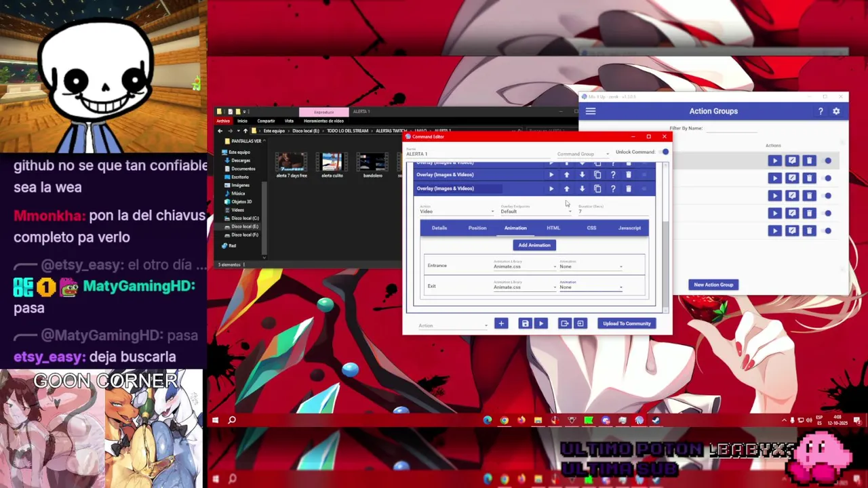Viewport: 868px width, 488px height.
Task: Add new action with plus button
Action: point(501,324)
